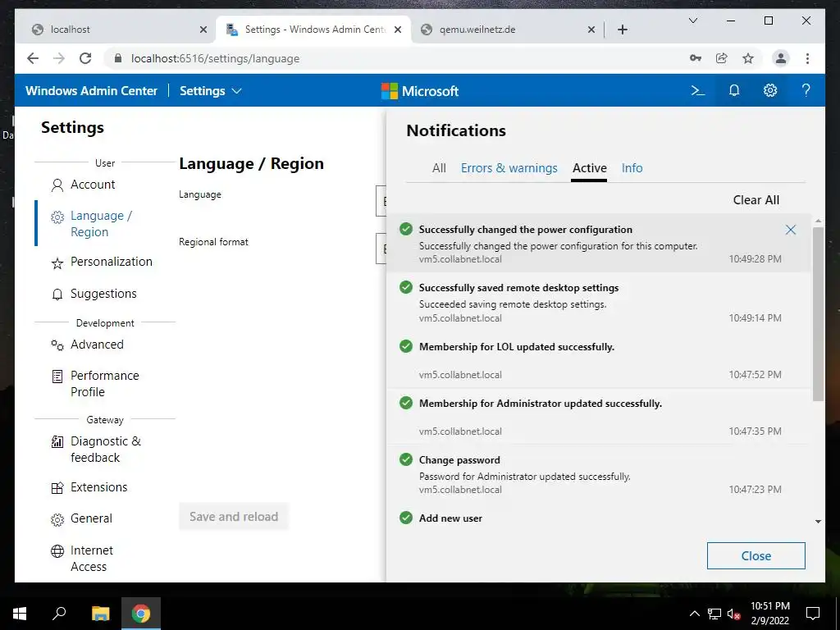Viewport: 840px width, 630px height.
Task: Open Internet Access settings
Action: [x=92, y=558]
